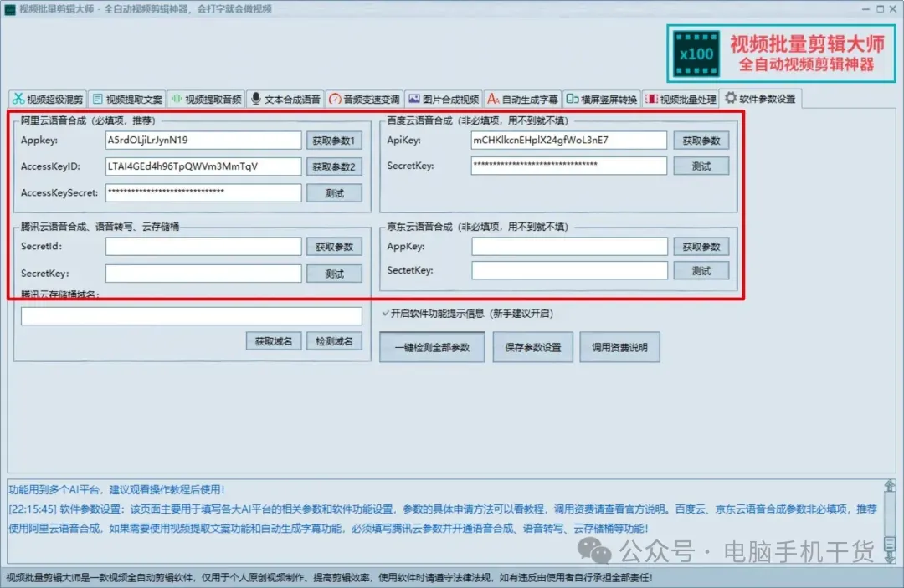Click the status bar disclaimer text
The width and height of the screenshot is (904, 588).
pyautogui.click(x=329, y=577)
